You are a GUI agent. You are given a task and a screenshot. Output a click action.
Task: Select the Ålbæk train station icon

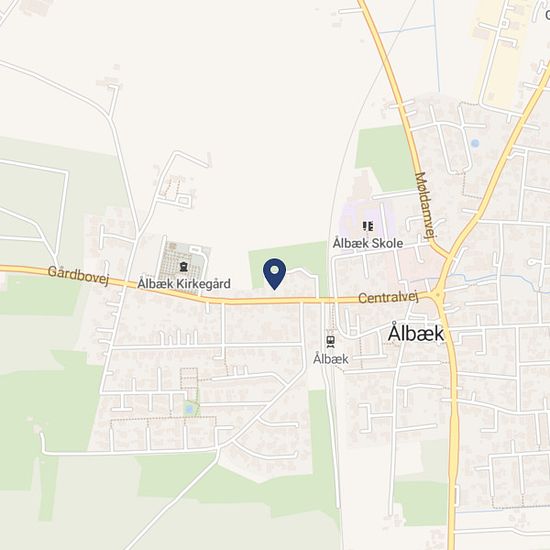click(x=330, y=341)
